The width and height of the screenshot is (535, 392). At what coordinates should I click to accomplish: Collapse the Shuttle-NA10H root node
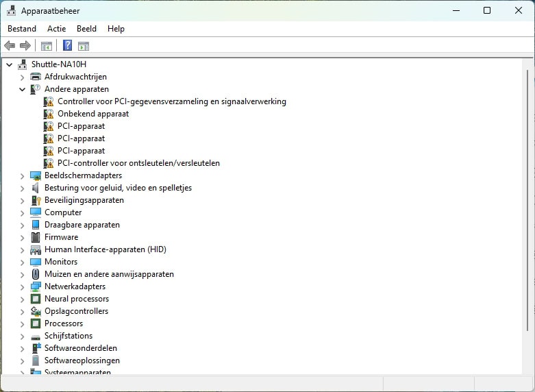[10, 64]
